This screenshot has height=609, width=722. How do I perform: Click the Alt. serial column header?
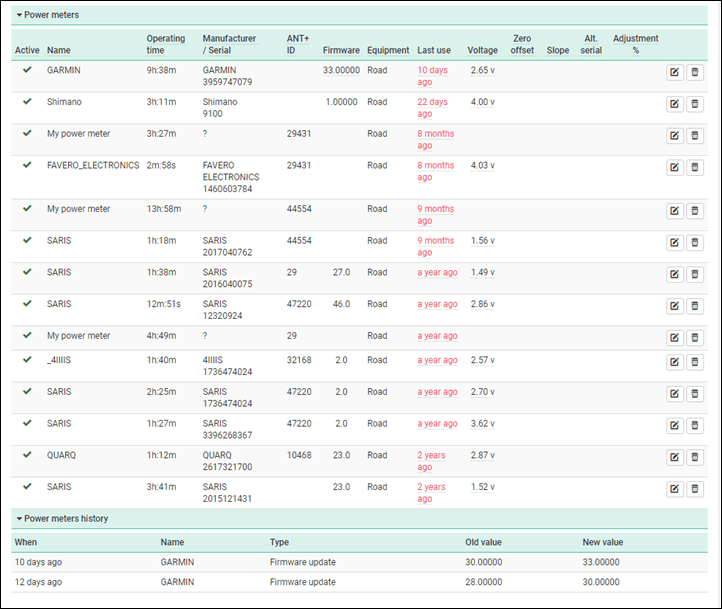[x=591, y=44]
